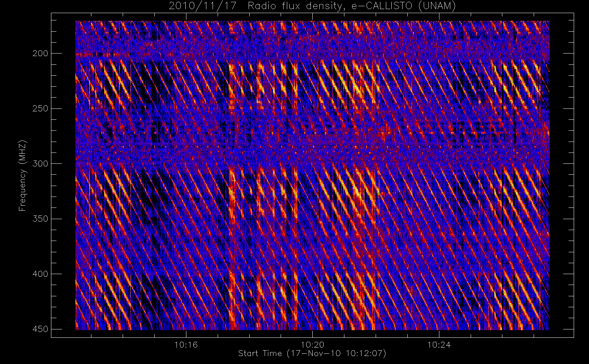The image size is (589, 364).
Task: Click the 'Start Time (17-Nov-10 10:12:07)' label
Action: pos(312,353)
